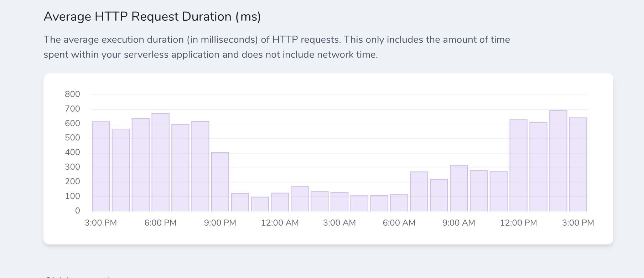Click the first bar above 3:00 PM label
This screenshot has height=278, width=644.
(101, 166)
